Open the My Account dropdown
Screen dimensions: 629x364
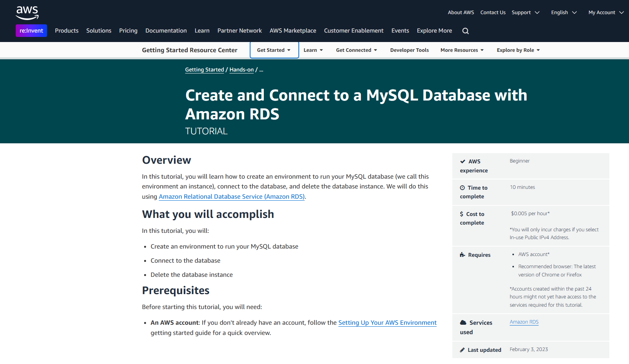tap(606, 13)
